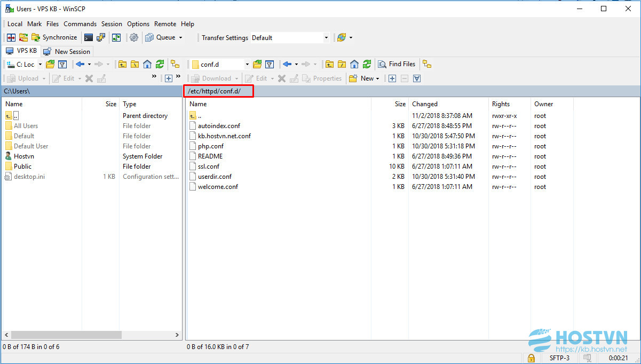Click the remote panel Parent Directory icon
The image size is (641, 364).
(x=329, y=64)
